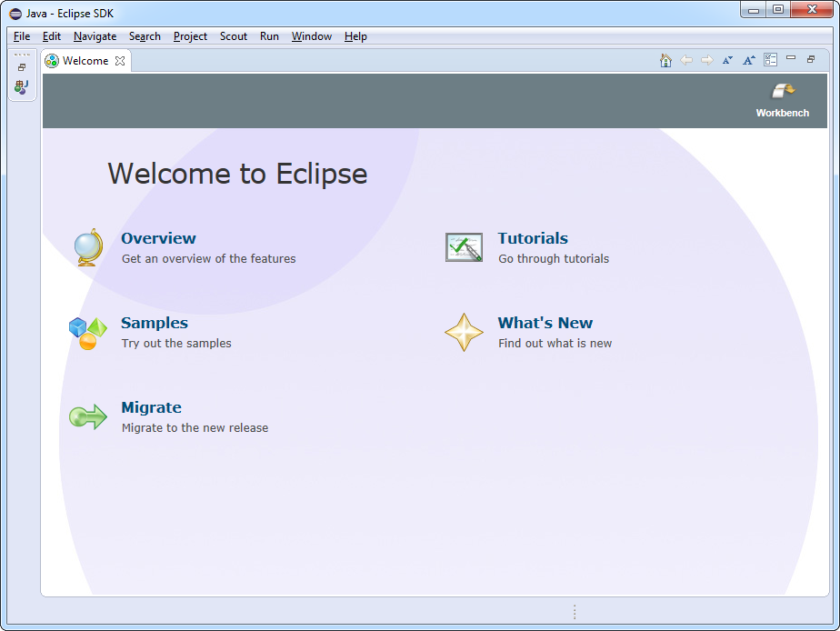Click the Welcome tab's colored circle icon

[52, 61]
